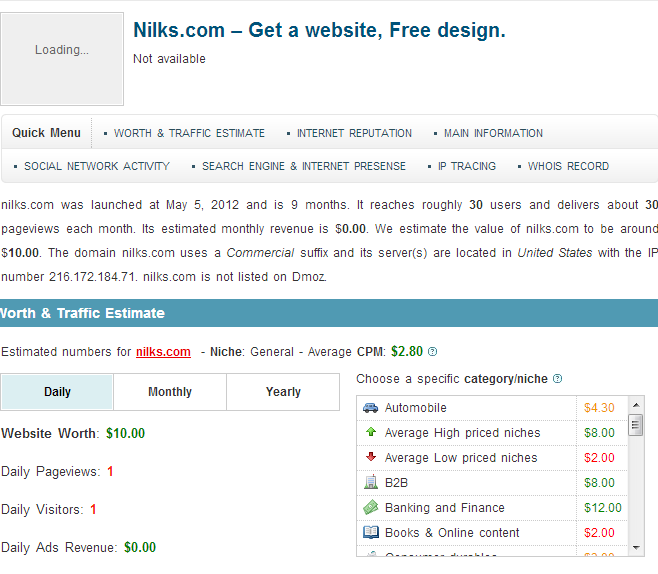This screenshot has height=574, width=658.
Task: Open the help icon next to category/niche
Action: coord(557,379)
